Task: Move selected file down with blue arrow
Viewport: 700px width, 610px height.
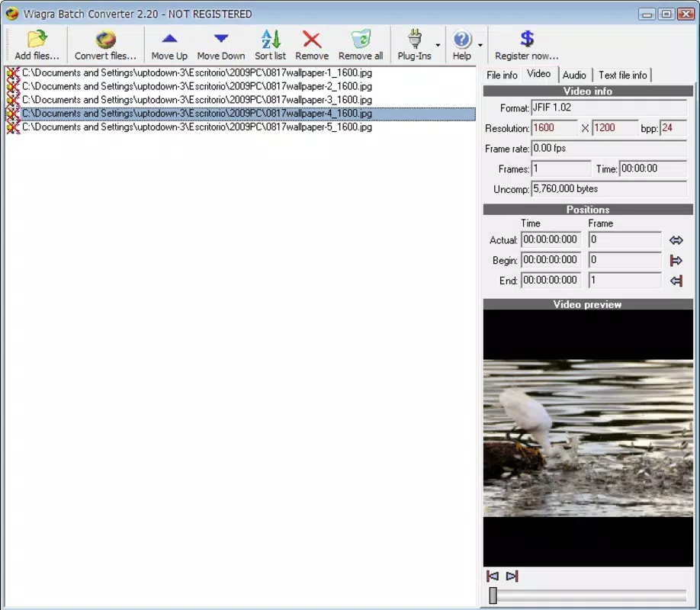Action: pos(221,38)
